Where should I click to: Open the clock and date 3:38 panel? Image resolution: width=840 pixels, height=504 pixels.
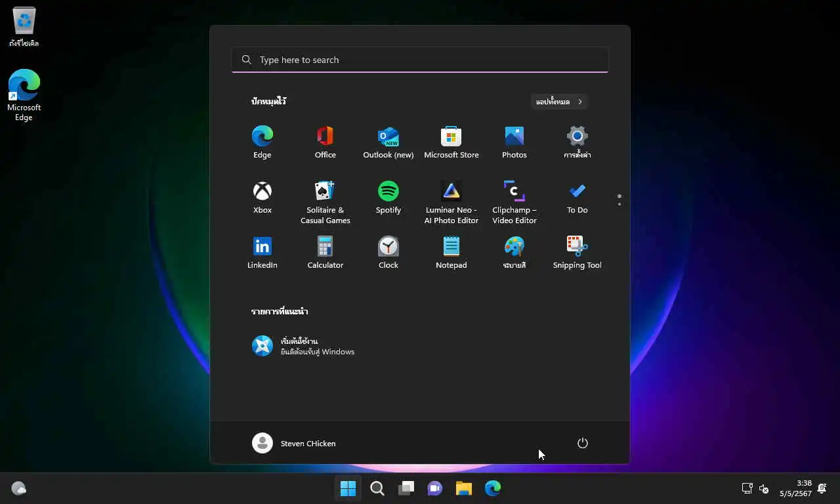795,488
